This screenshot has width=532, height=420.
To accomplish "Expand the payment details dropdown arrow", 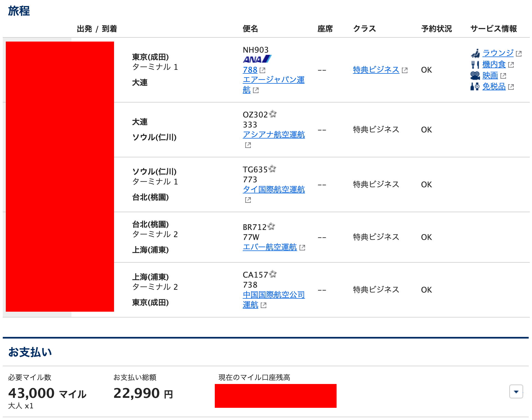I will tap(516, 391).
